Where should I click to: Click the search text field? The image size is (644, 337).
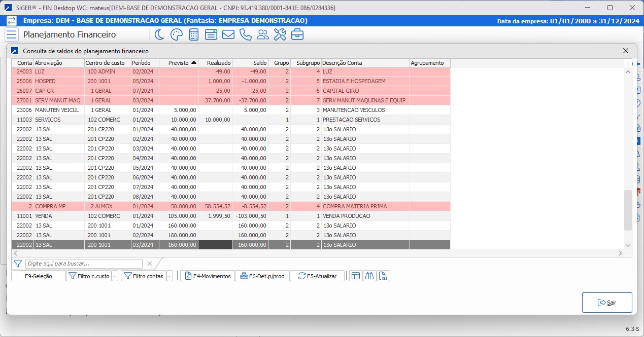(84, 264)
